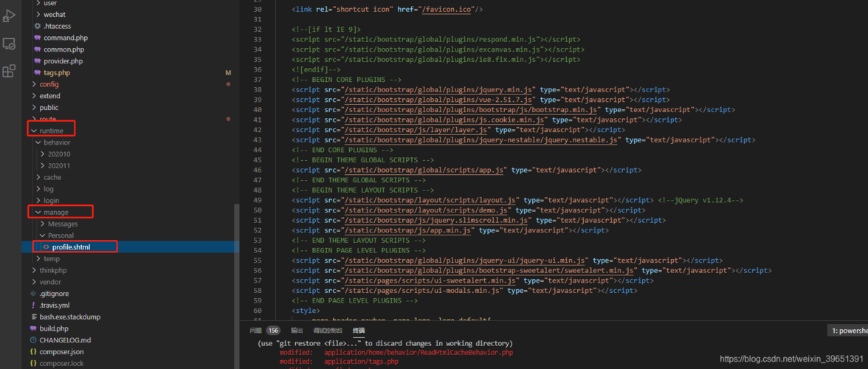This screenshot has width=868, height=369.
Task: Switch to the 输出 (Output) panel tab
Action: point(297,331)
